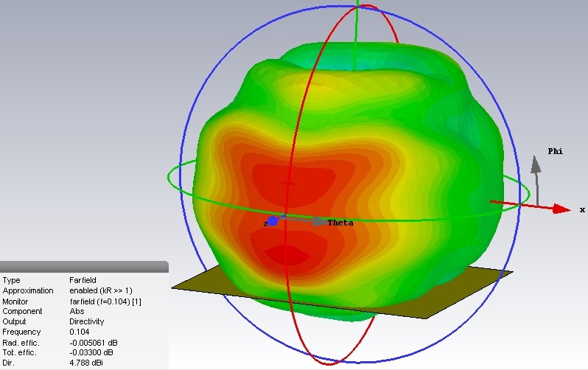588x370 pixels.
Task: Click the 'Theta' axis label
Action: click(340, 223)
